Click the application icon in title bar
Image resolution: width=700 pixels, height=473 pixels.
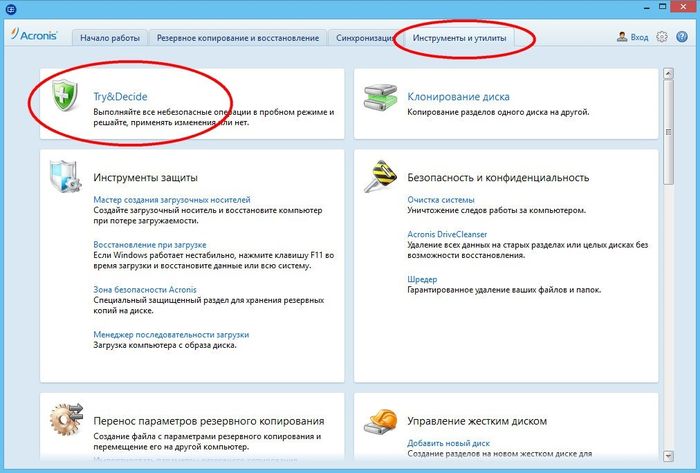click(11, 8)
